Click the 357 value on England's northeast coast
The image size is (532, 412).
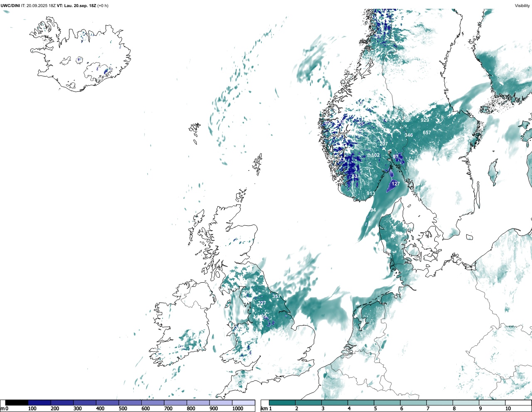[x=276, y=296]
